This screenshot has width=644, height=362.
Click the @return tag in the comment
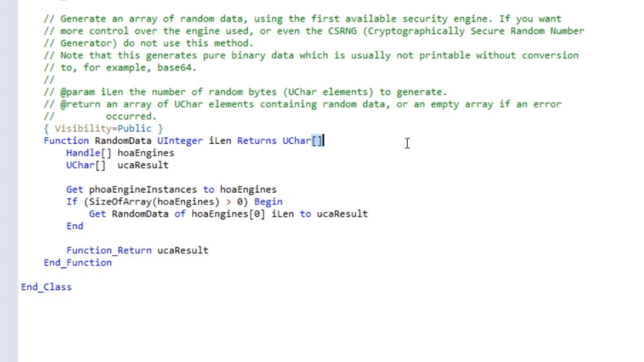(x=80, y=104)
